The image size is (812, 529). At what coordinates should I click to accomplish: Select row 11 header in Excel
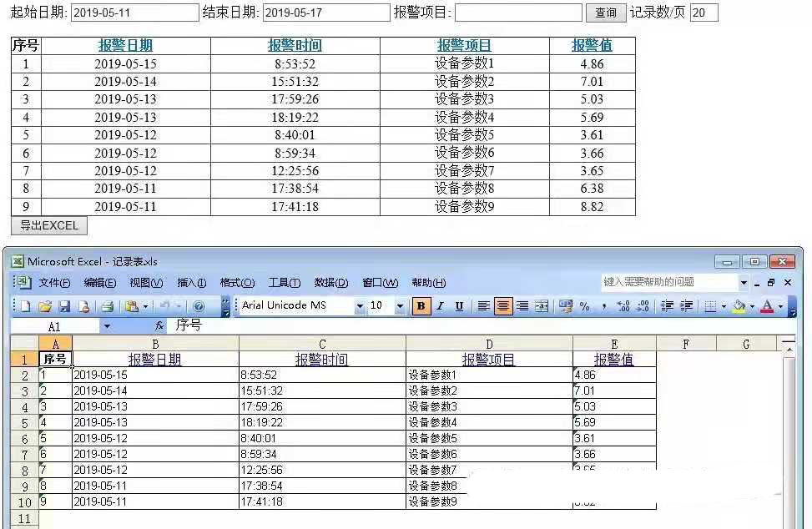pyautogui.click(x=24, y=518)
